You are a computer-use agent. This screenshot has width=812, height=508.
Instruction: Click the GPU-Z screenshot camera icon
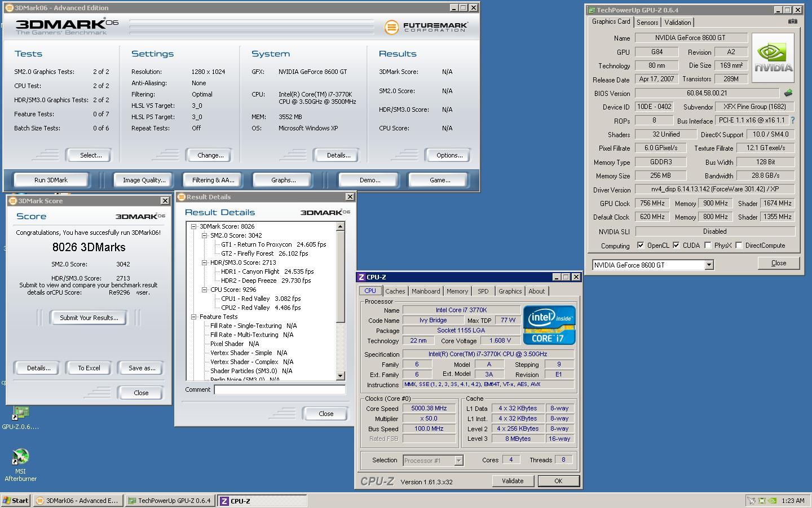pyautogui.click(x=792, y=21)
